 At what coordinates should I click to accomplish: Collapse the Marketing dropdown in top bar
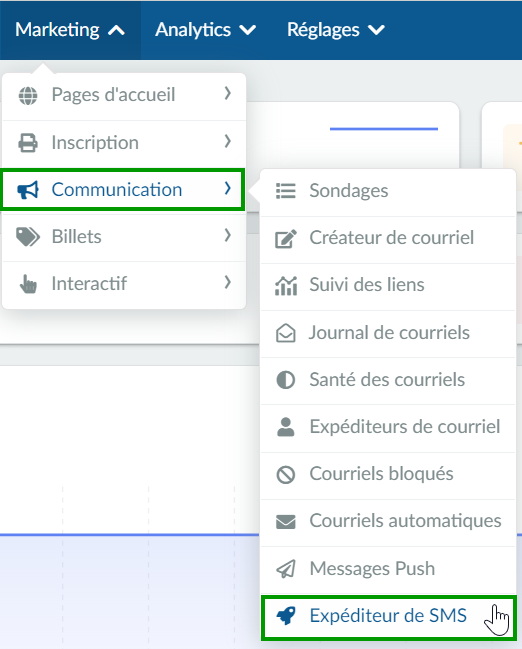pyautogui.click(x=70, y=30)
